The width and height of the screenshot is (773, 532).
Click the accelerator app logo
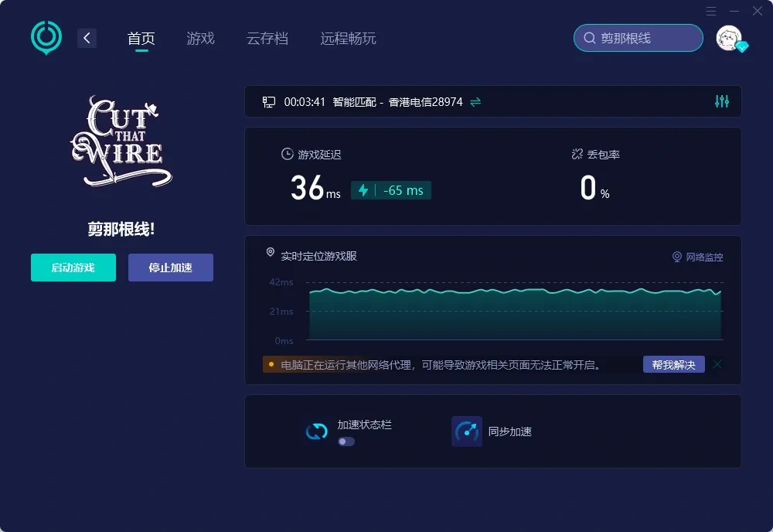(x=46, y=37)
